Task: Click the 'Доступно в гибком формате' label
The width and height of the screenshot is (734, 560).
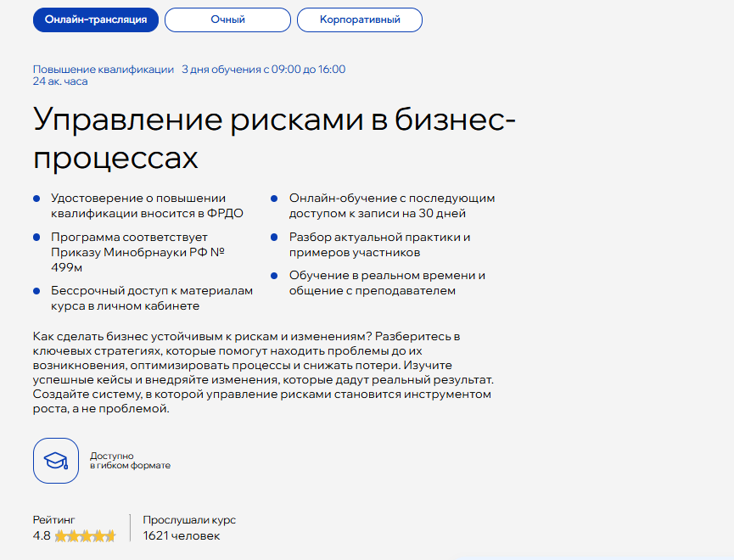Action: [x=130, y=461]
